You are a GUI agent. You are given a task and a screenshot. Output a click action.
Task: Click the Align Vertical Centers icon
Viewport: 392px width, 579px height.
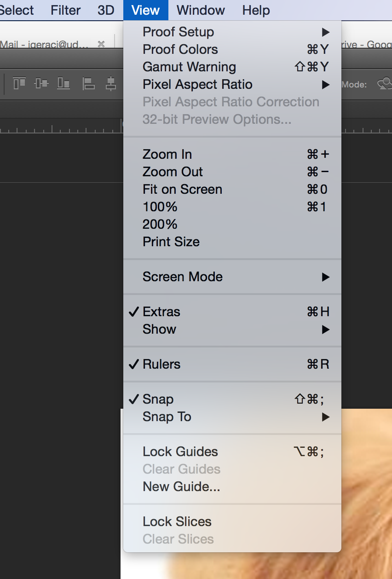tap(41, 83)
